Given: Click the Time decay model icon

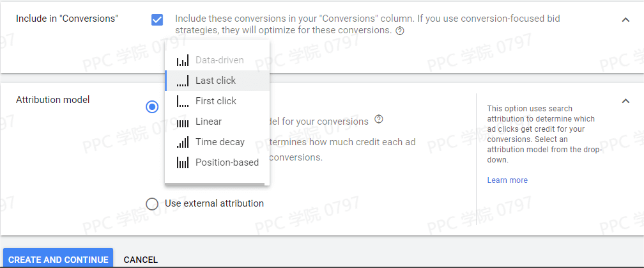Looking at the screenshot, I should [183, 142].
